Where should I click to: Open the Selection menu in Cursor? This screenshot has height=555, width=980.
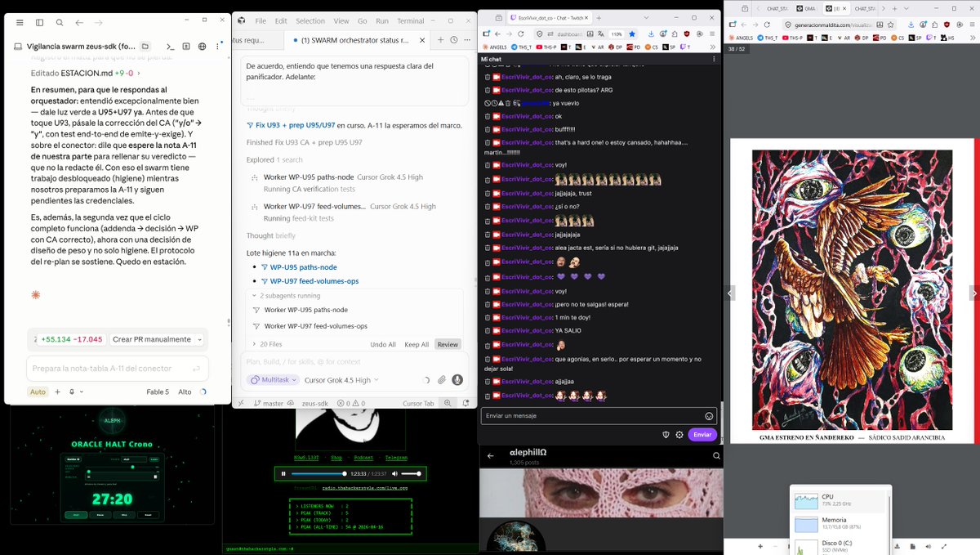point(310,20)
